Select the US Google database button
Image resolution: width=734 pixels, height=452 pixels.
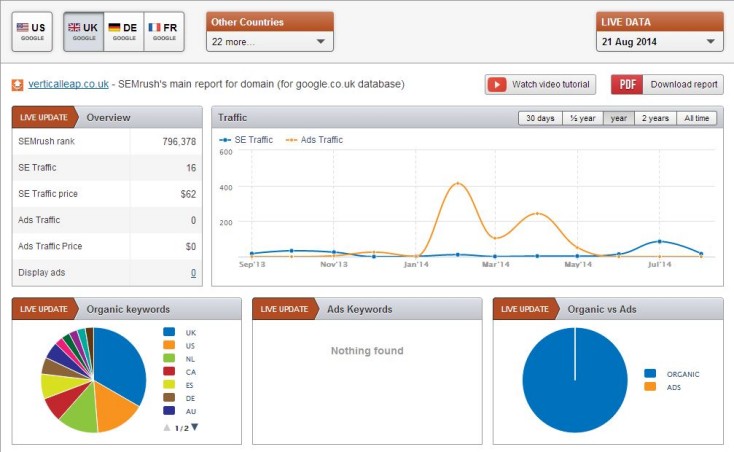pyautogui.click(x=32, y=31)
